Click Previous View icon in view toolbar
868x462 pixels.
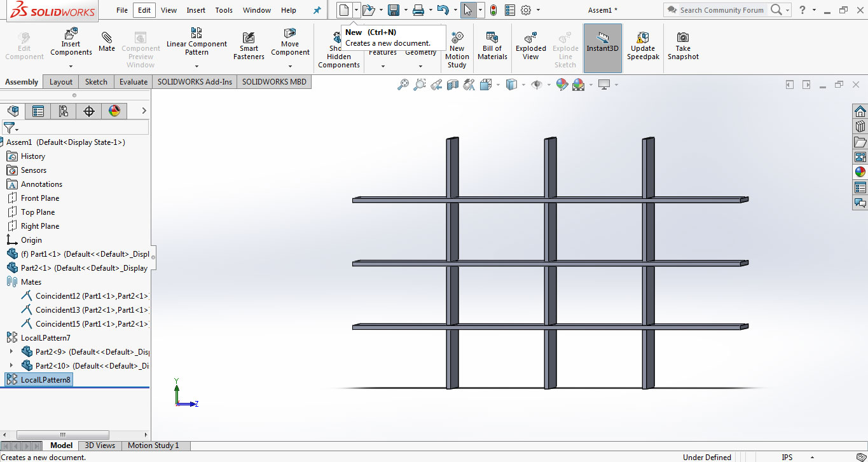(436, 85)
